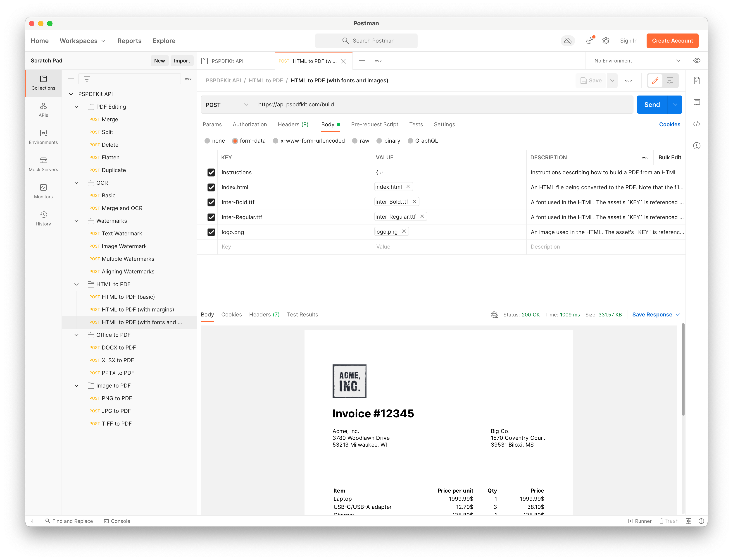
Task: Click the Send button to submit request
Action: coord(651,105)
